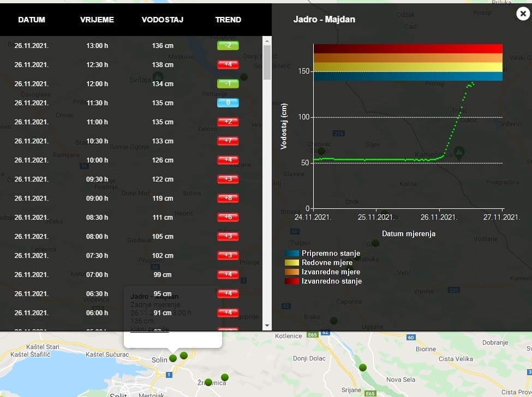Select the 136 cm water level reading

point(163,46)
